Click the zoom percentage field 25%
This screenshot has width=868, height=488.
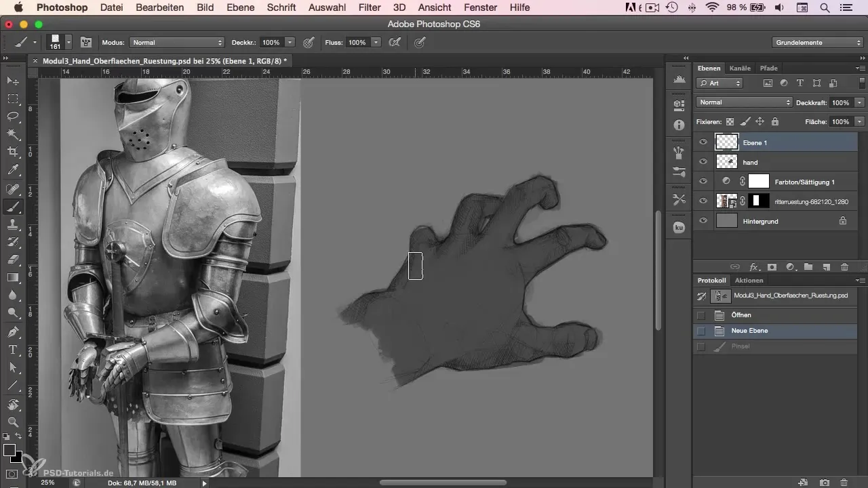coord(47,483)
